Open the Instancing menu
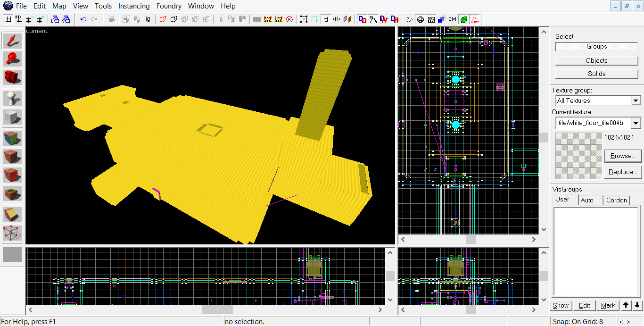 click(134, 6)
